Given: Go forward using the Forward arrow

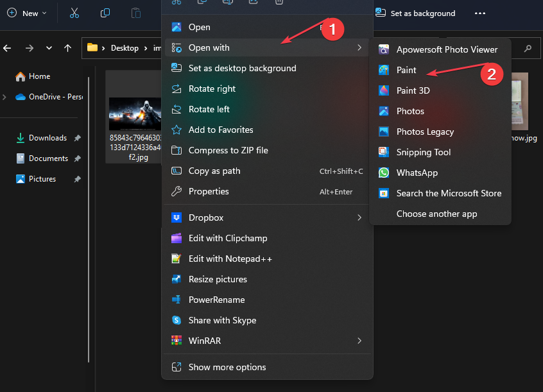Looking at the screenshot, I should (x=30, y=48).
